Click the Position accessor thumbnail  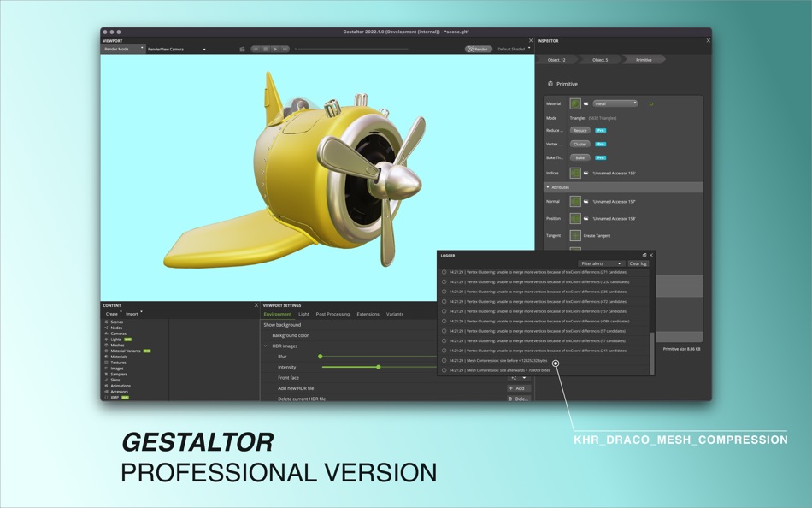click(575, 218)
